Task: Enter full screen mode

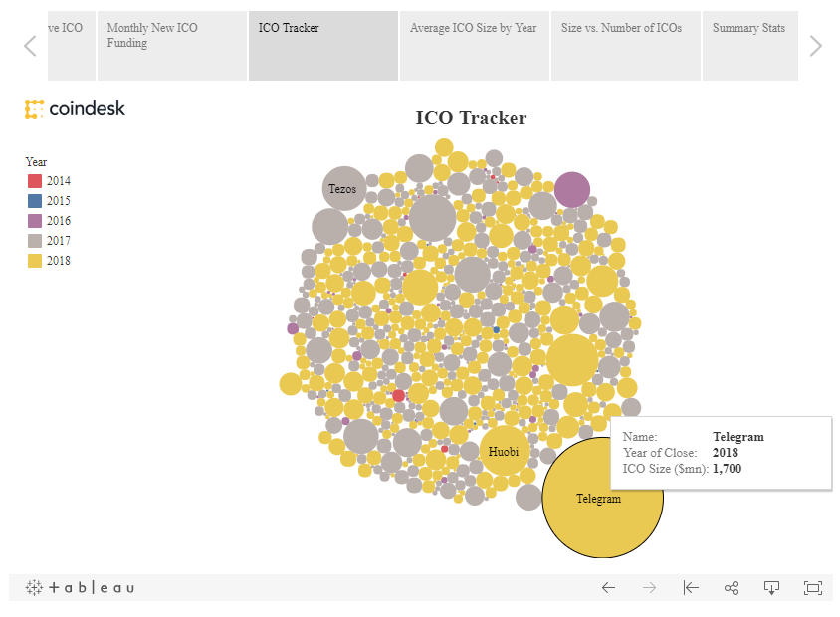Action: 812,588
